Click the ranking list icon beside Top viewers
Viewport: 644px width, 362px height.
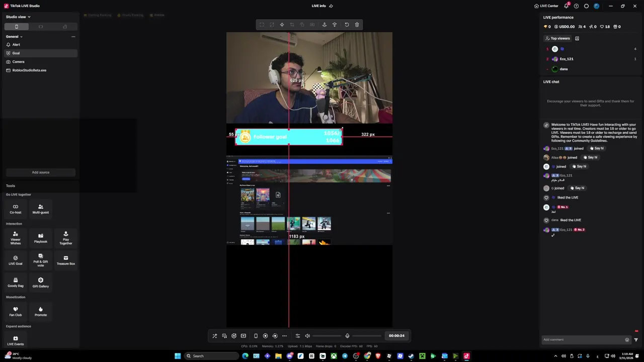coord(577,38)
